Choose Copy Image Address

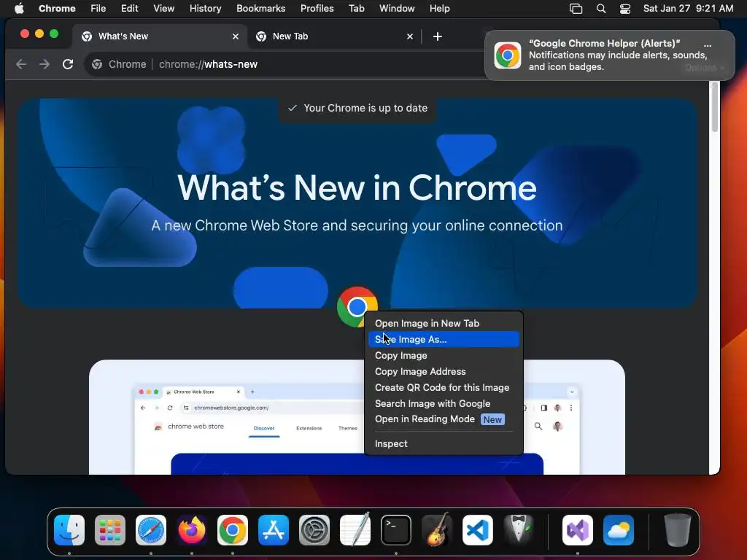444,371
